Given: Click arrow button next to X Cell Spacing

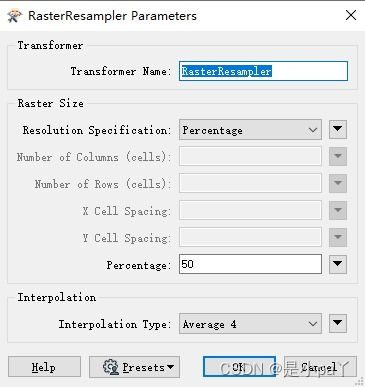Looking at the screenshot, I should (338, 210).
